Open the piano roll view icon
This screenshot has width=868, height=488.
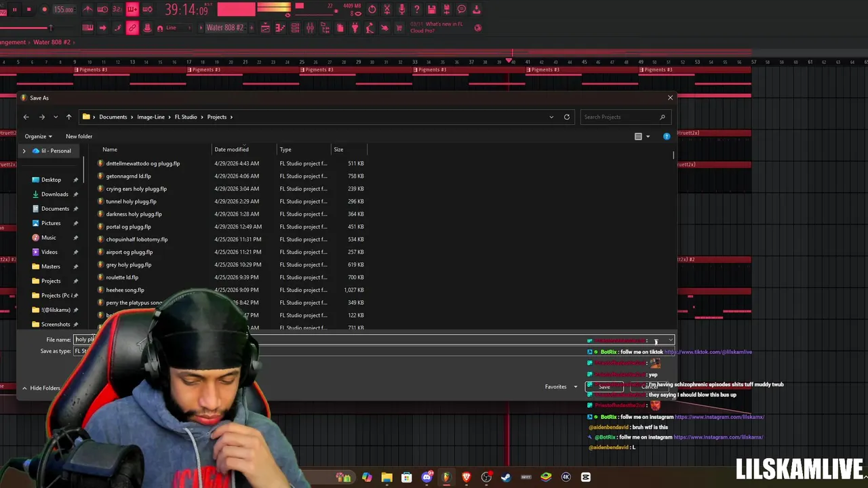coord(280,28)
